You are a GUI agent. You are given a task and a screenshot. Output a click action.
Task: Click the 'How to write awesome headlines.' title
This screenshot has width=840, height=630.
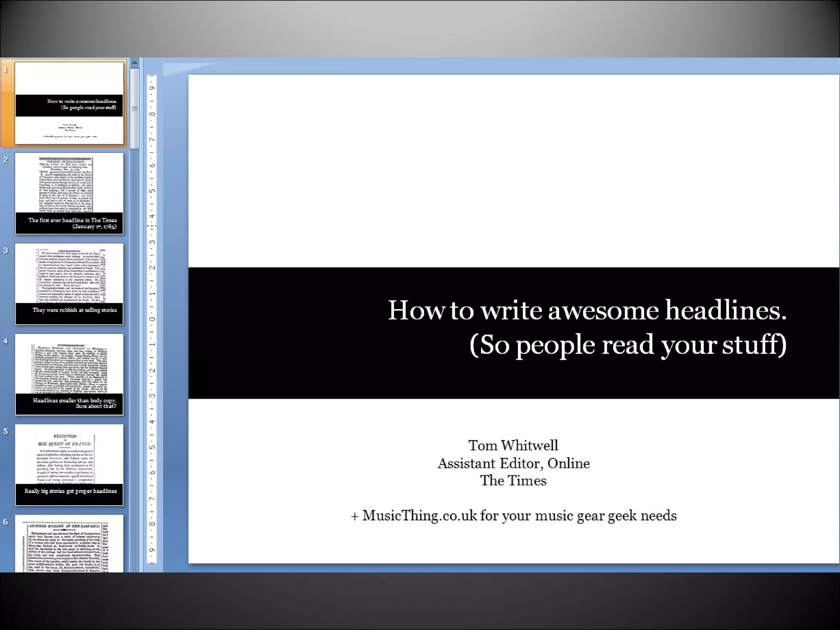point(587,310)
